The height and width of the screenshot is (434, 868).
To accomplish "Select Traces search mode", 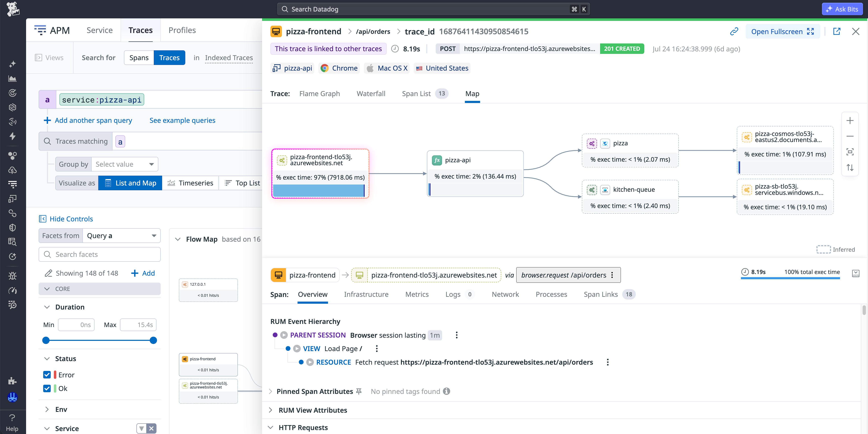I will pyautogui.click(x=169, y=58).
